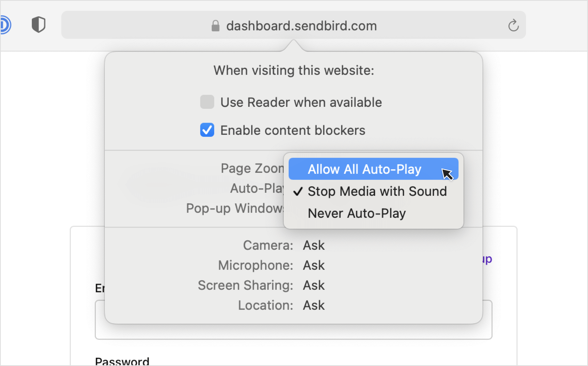This screenshot has height=366, width=588.
Task: Click the Pop-up Windows setting label
Action: [x=235, y=208]
